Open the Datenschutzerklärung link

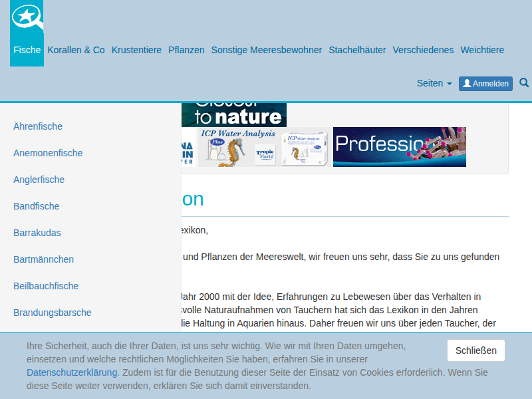[72, 372]
